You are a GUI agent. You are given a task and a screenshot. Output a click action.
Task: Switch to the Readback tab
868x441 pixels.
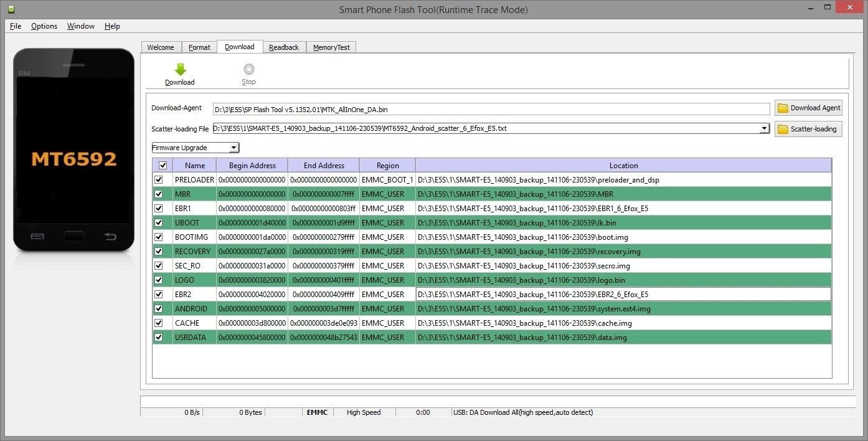coord(284,47)
